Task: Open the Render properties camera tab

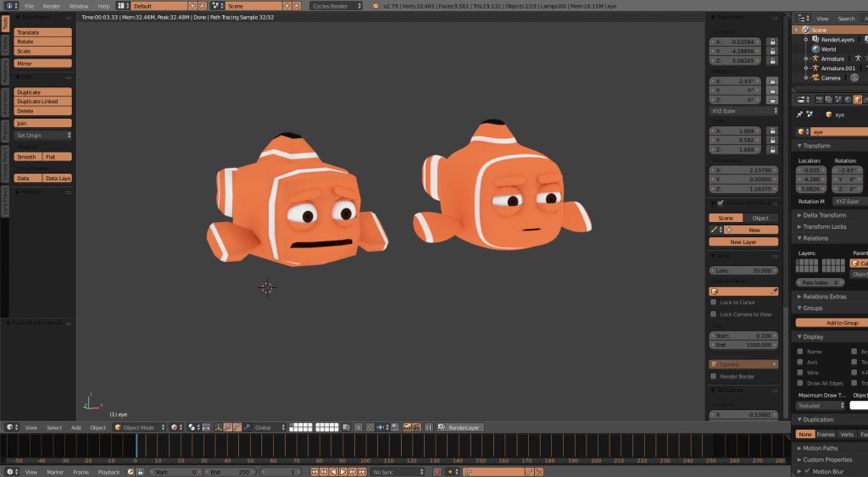Action: tap(820, 100)
